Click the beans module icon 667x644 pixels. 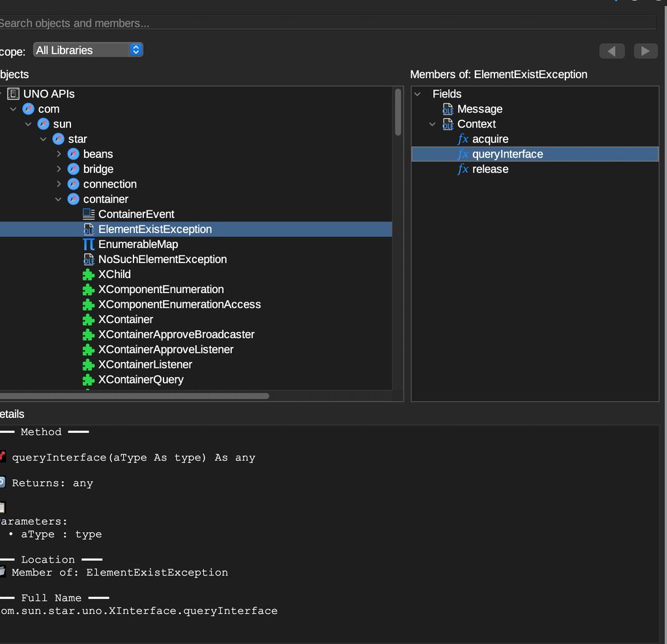pyautogui.click(x=74, y=154)
